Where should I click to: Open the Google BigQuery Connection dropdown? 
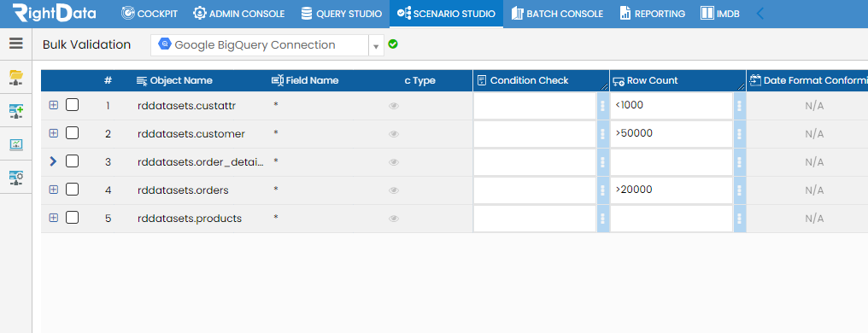coord(376,46)
